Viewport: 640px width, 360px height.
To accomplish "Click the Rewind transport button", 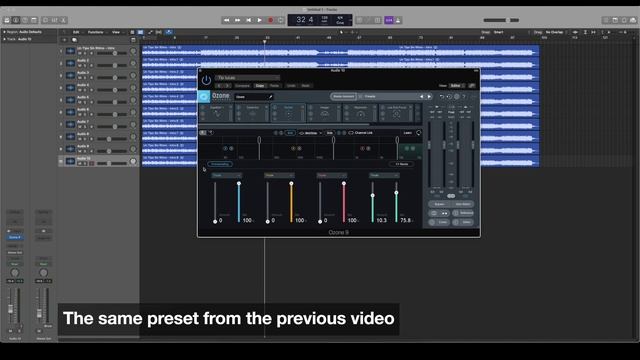I will click(227, 20).
